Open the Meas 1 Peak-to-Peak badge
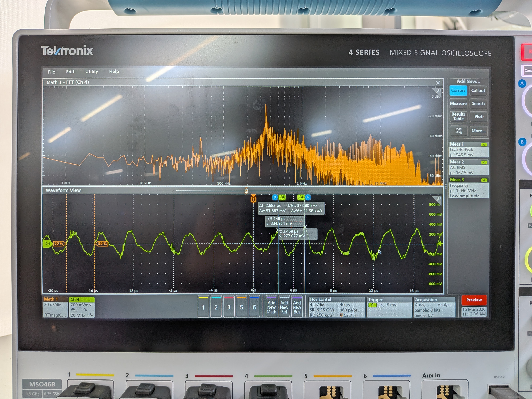 (x=469, y=150)
